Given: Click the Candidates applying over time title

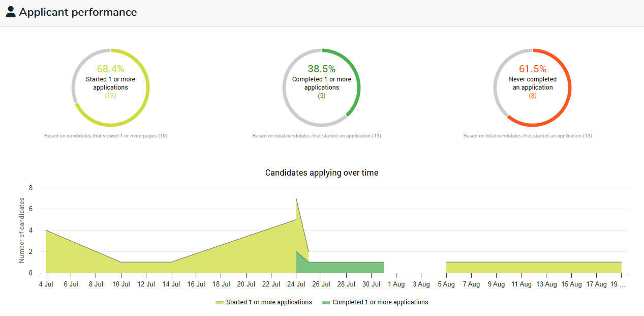Looking at the screenshot, I should point(321,173).
